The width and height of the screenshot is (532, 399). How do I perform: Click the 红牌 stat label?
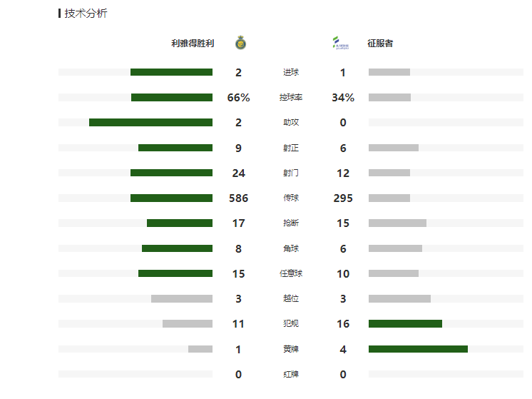pyautogui.click(x=291, y=375)
